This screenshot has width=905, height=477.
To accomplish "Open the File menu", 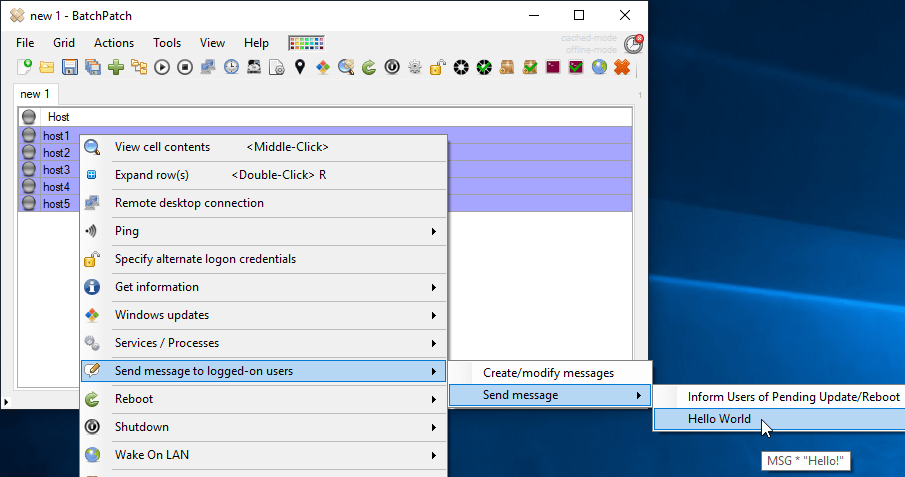I will 25,43.
